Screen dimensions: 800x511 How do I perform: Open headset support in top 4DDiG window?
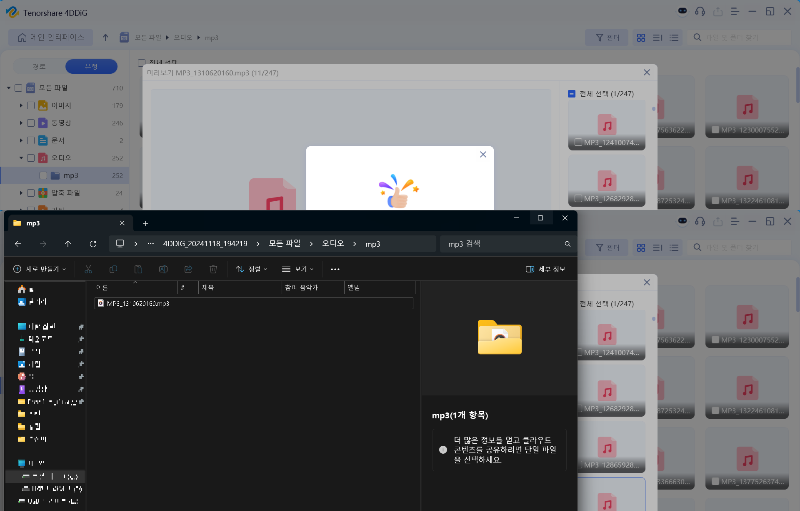[x=700, y=11]
